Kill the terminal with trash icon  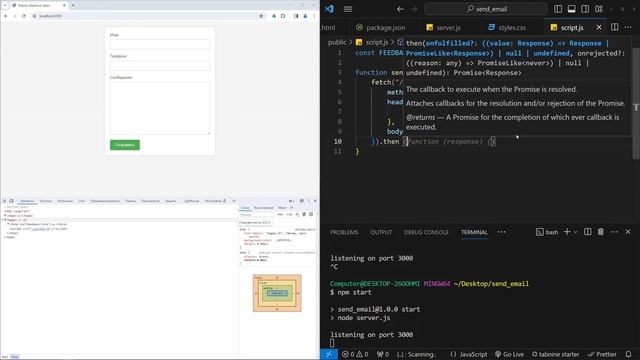601,232
